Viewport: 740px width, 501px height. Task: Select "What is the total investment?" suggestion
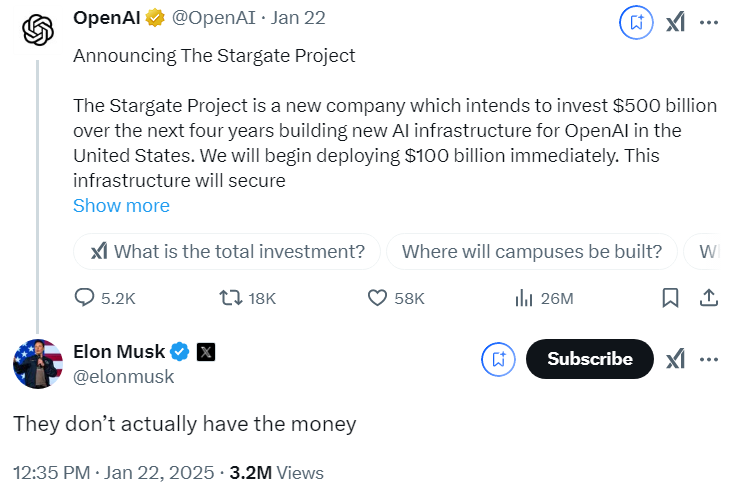[227, 252]
